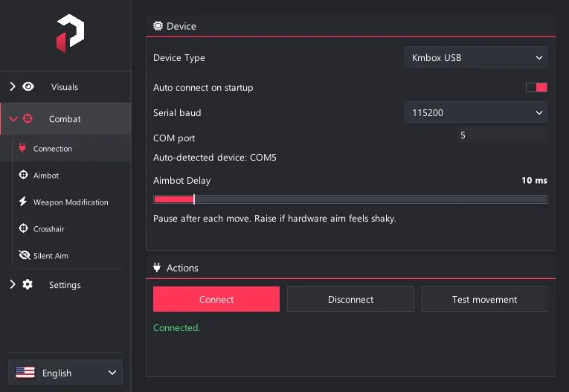
Task: Expand the Visuals section chevron
Action: (13, 87)
